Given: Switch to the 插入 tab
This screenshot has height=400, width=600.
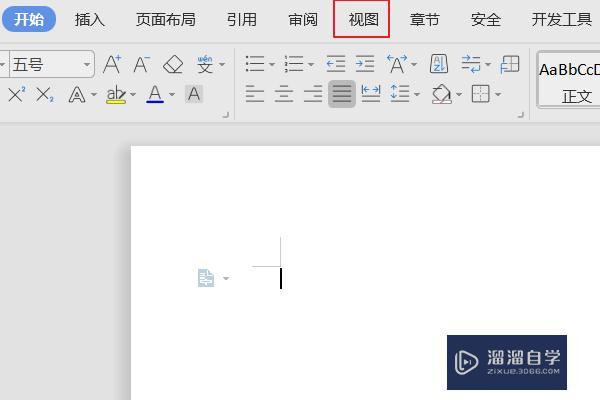Looking at the screenshot, I should click(x=90, y=20).
